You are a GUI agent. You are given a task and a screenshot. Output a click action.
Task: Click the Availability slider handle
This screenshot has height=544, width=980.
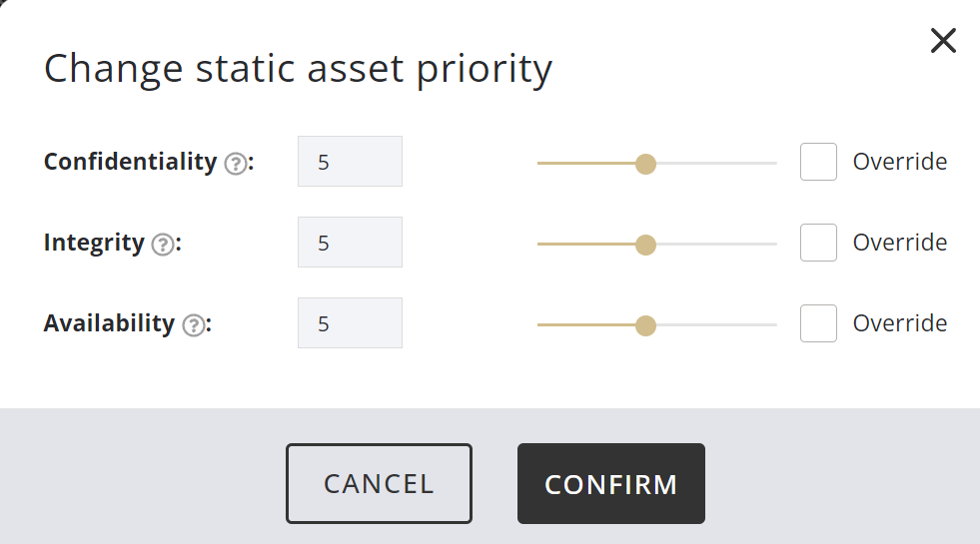[646, 325]
